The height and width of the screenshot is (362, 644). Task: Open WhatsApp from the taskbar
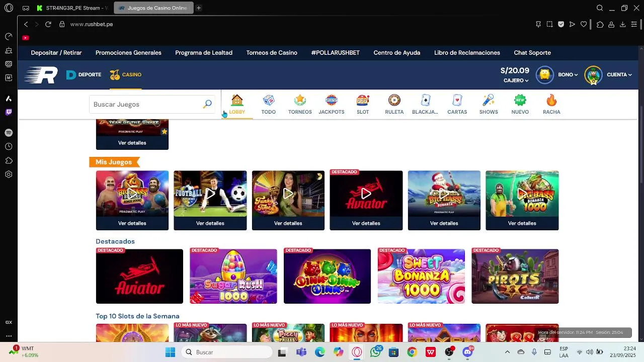[375, 352]
